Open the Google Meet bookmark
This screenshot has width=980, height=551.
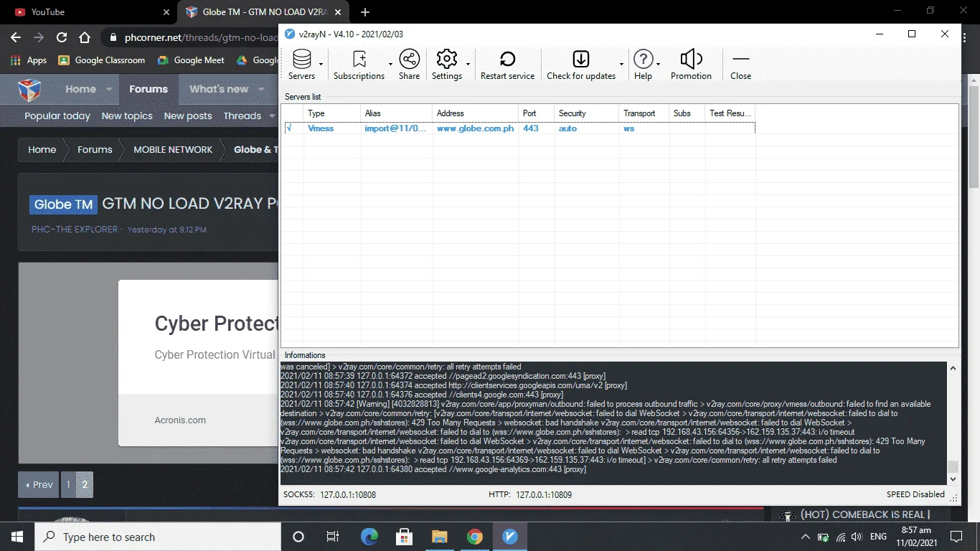coord(191,60)
